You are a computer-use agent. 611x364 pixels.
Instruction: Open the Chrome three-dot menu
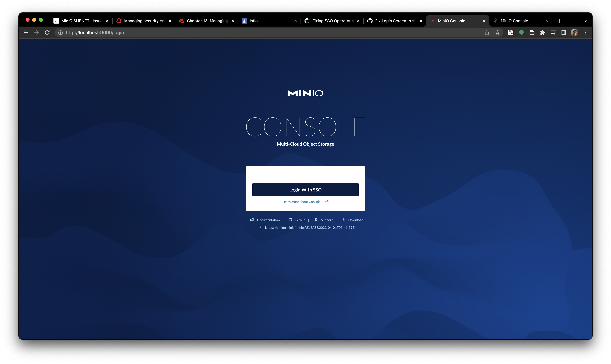point(585,33)
